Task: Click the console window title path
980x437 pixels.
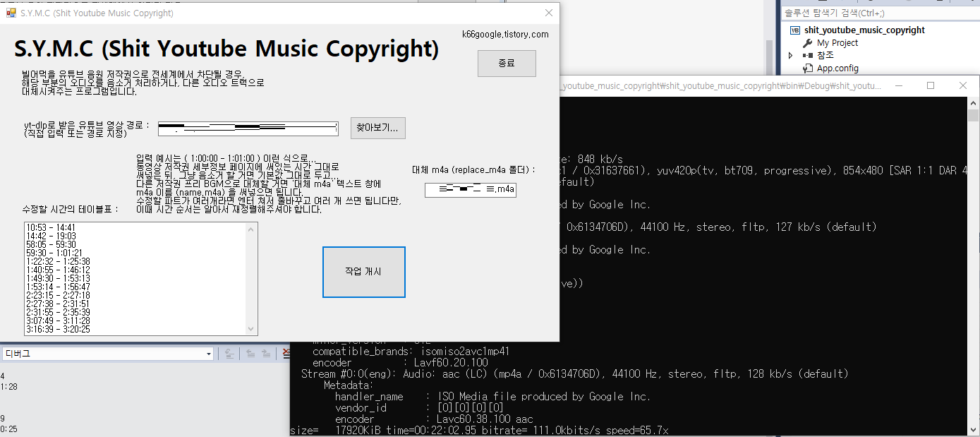Action: pos(720,86)
